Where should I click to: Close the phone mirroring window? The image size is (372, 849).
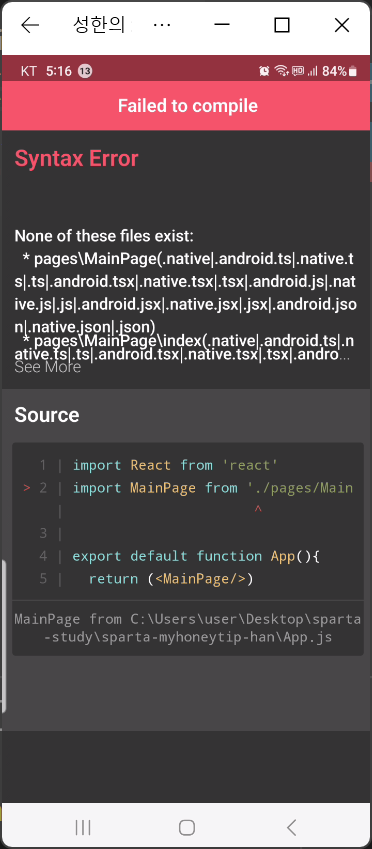pos(342,25)
